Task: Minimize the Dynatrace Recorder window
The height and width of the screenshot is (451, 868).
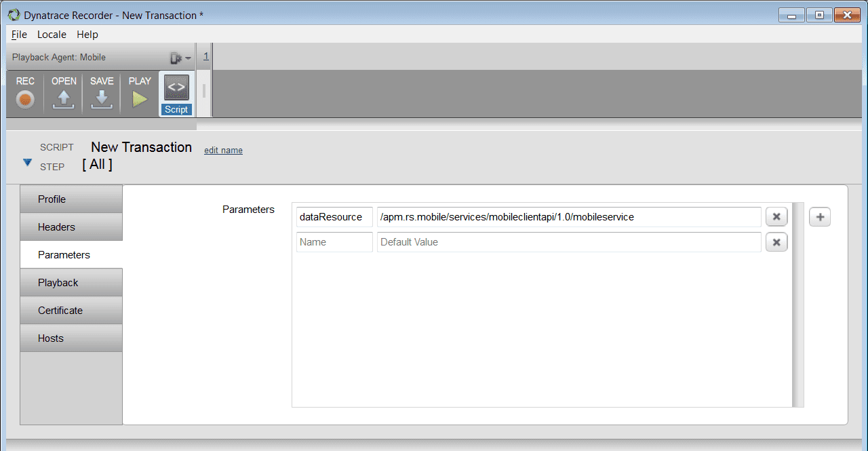Action: (791, 15)
